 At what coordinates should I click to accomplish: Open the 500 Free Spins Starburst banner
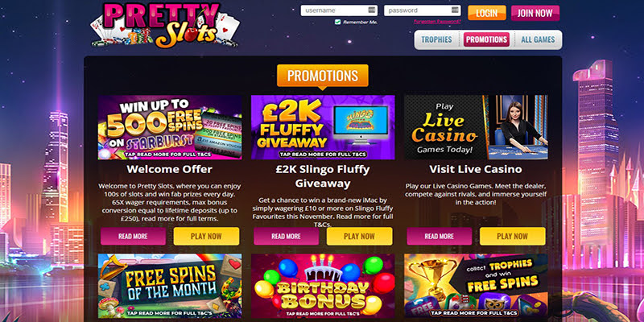tap(170, 127)
